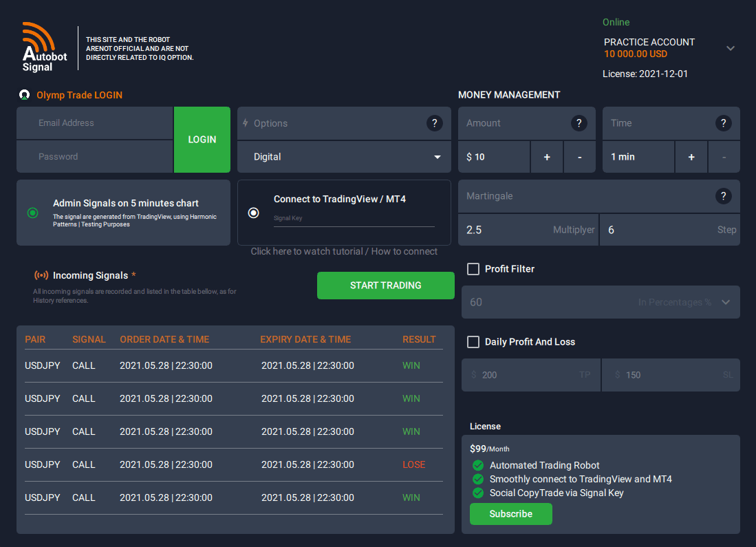
Task: Enable Daily Profit And Loss checkbox
Action: click(x=473, y=342)
